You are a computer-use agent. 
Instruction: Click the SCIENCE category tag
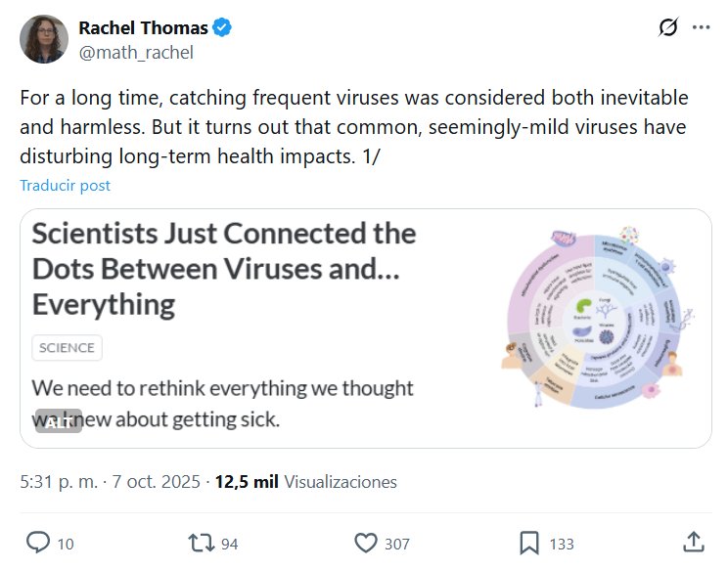pyautogui.click(x=67, y=347)
